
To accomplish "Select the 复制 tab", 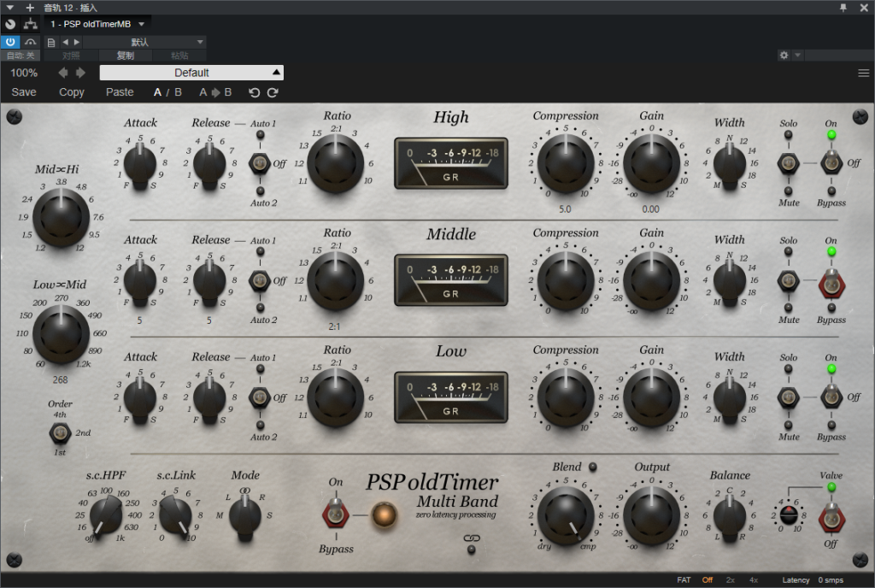I will pyautogui.click(x=126, y=56).
